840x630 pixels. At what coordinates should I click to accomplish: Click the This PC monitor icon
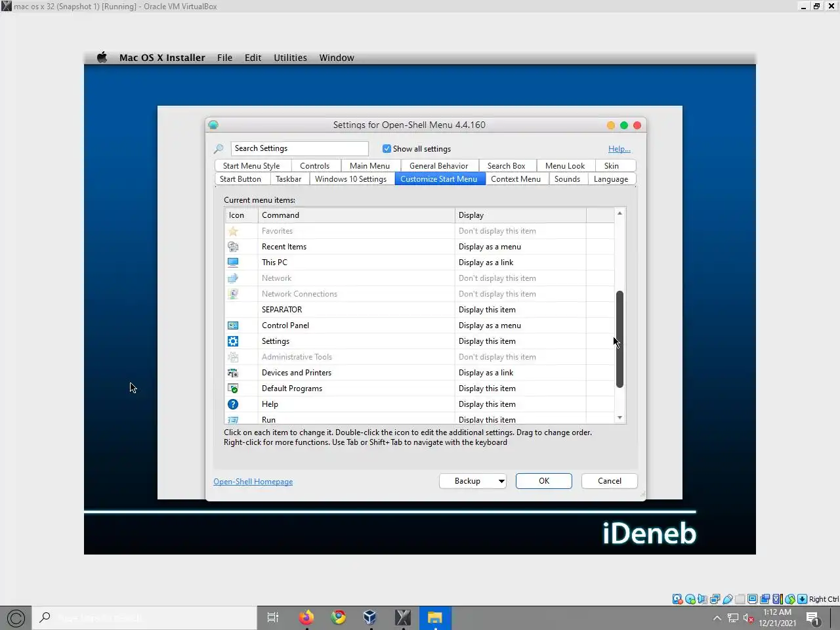pos(233,262)
